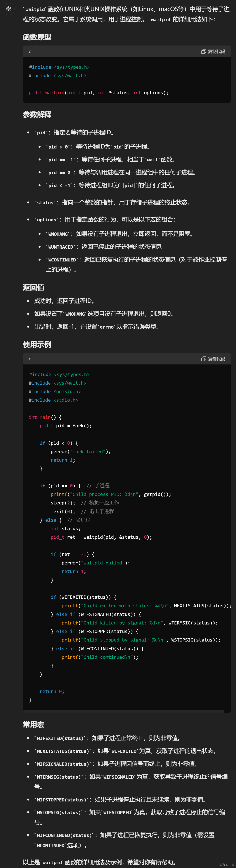Click the 'pid_t pid = fork();' line
The image size is (236, 868).
point(66,426)
